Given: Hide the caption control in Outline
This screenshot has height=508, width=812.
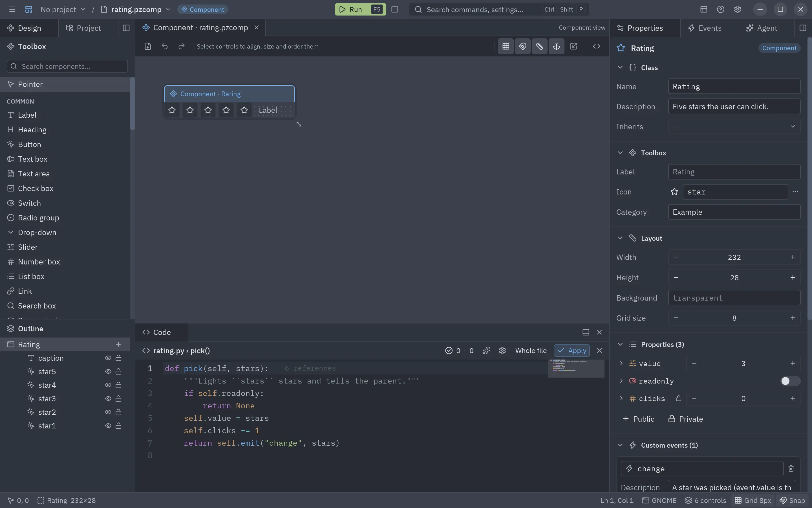Looking at the screenshot, I should pos(108,358).
